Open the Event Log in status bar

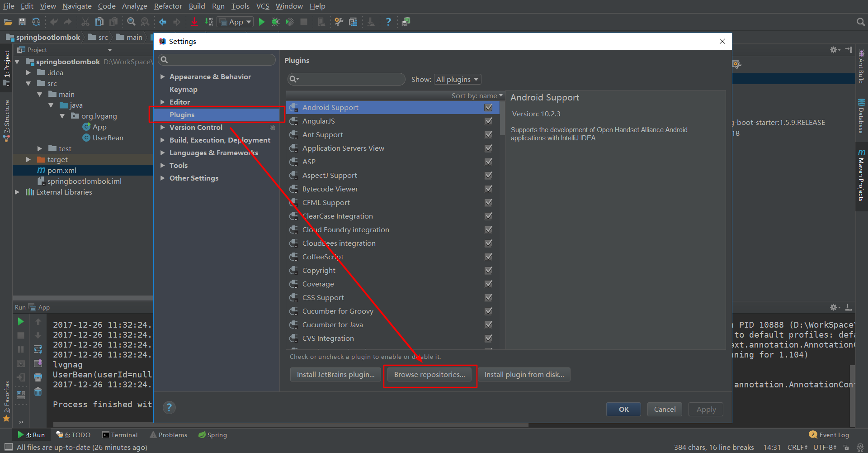click(x=829, y=435)
